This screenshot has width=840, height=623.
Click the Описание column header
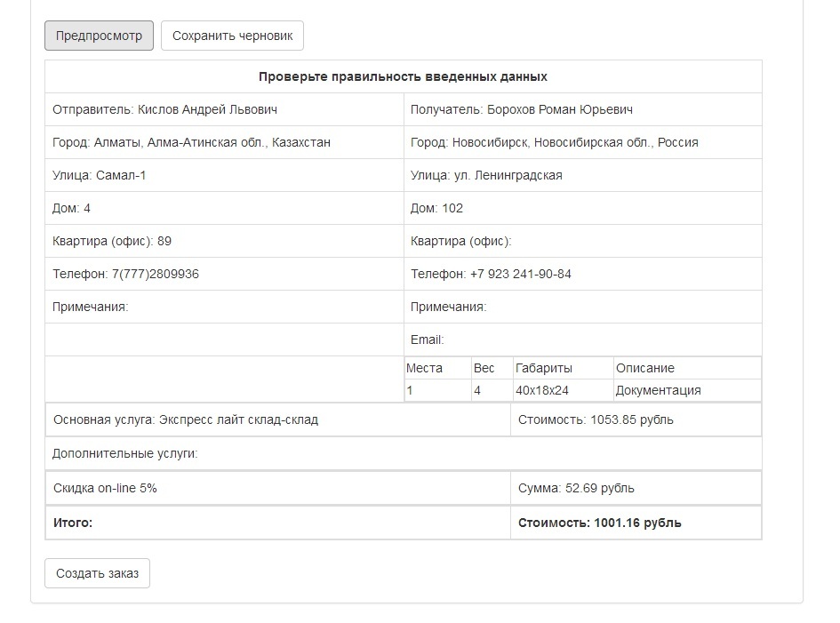coord(645,368)
